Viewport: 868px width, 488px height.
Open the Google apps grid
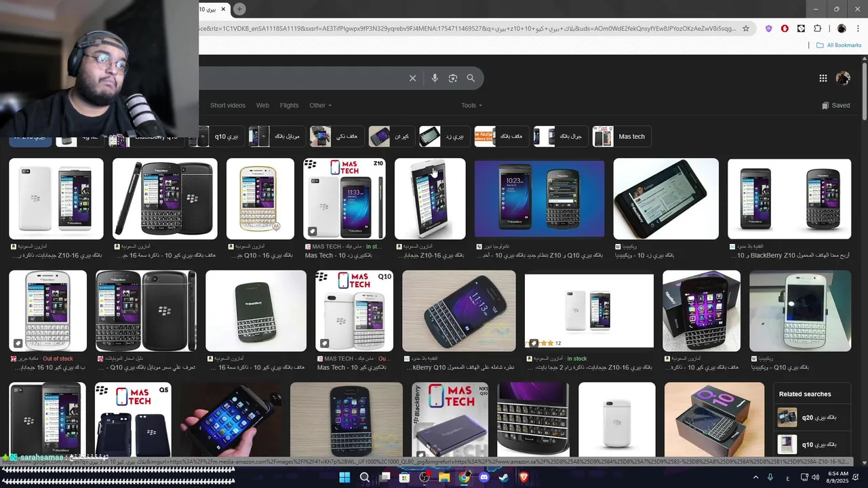pos(823,78)
